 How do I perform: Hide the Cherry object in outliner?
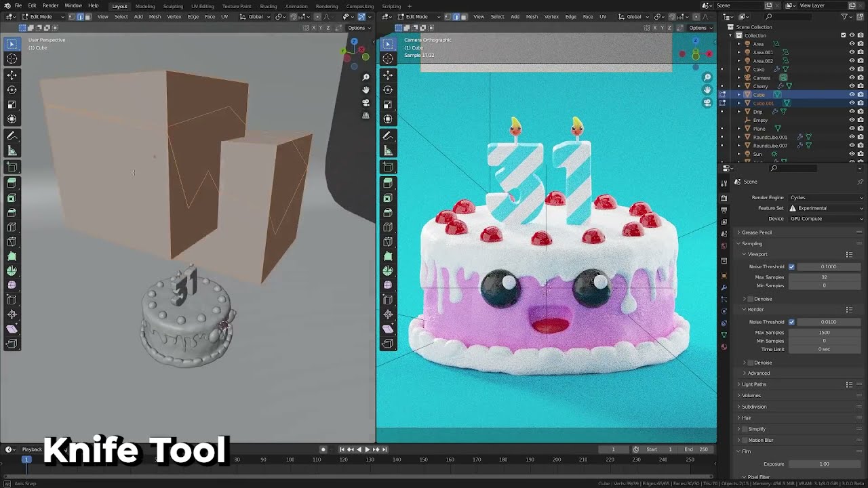(852, 86)
